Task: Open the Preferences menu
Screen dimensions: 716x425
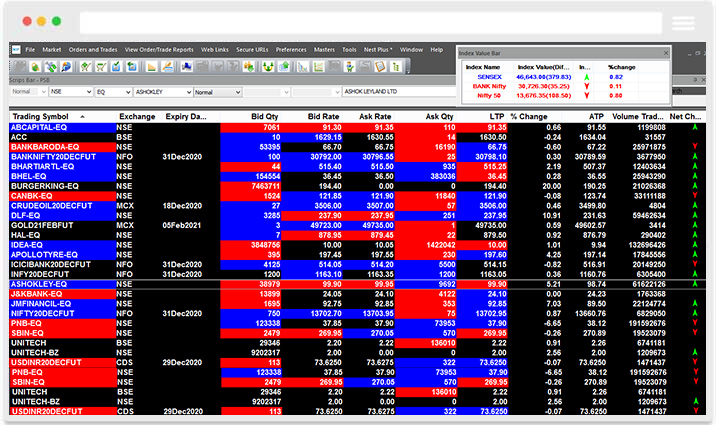Action: point(291,49)
